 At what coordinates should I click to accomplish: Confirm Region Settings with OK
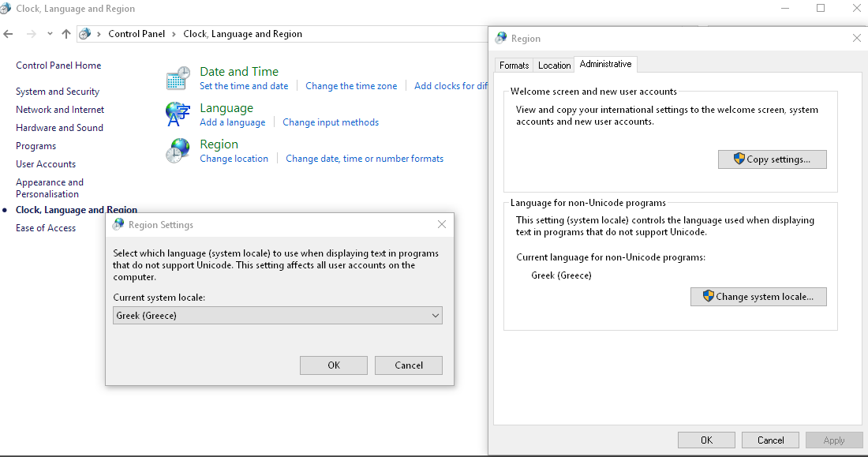334,365
